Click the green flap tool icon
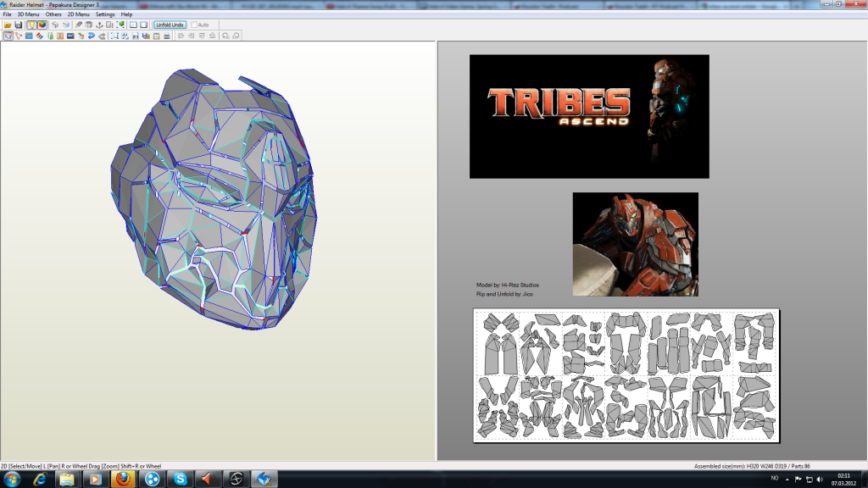The image size is (868, 488). coord(50,36)
